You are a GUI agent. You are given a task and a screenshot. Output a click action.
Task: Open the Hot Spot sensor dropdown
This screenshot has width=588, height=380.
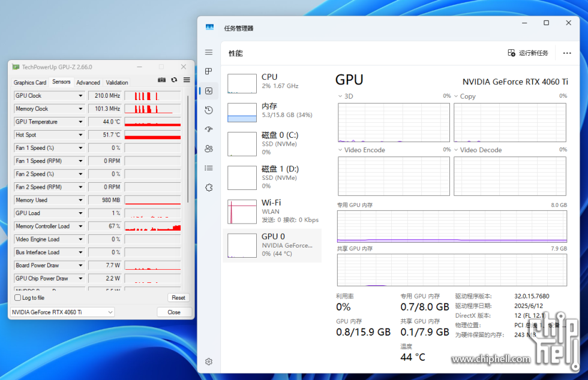pos(80,135)
